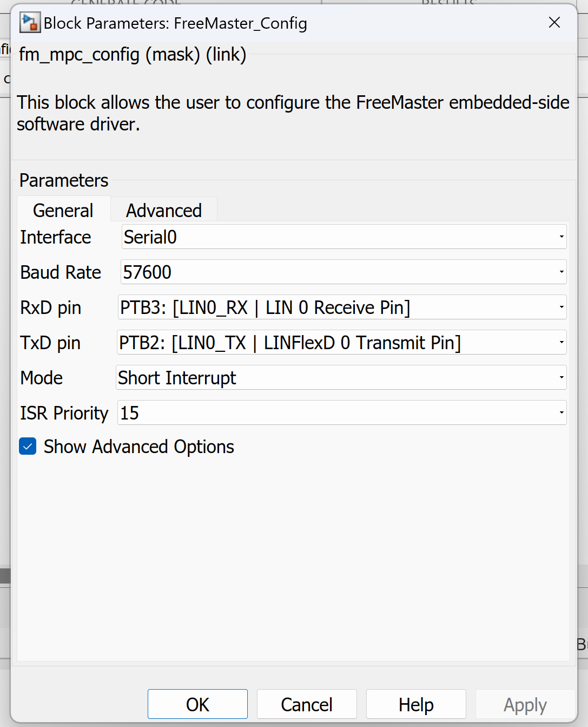Expand the TxD pin selection list
This screenshot has height=727, width=588.
coord(341,343)
